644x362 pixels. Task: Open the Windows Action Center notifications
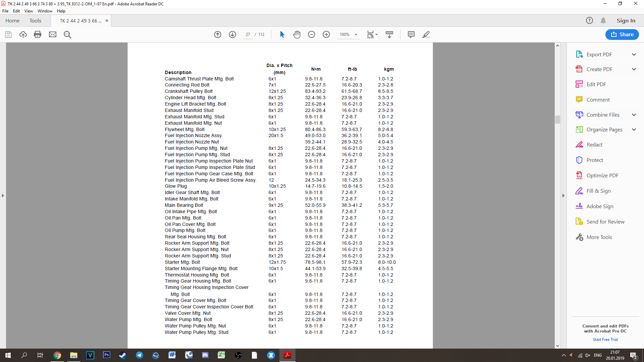click(634, 356)
